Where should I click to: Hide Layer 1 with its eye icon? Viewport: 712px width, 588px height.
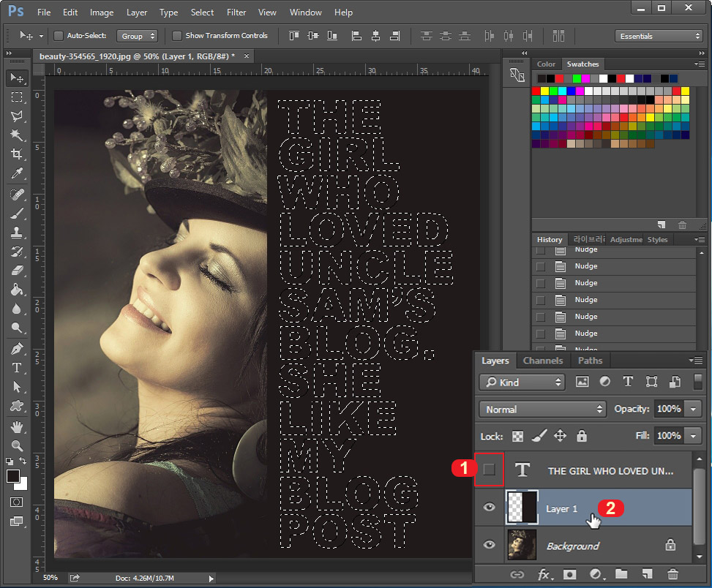click(489, 508)
